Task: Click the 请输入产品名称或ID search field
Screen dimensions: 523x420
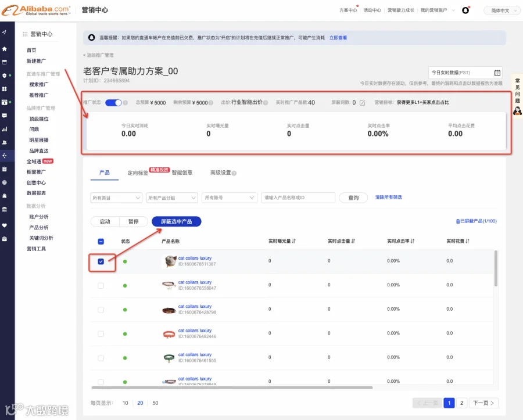Action: (298, 198)
